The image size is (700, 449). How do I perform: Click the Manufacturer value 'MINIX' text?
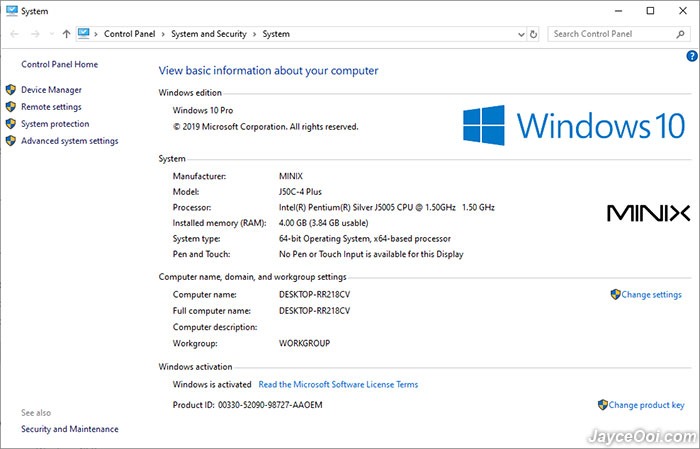coord(291,176)
